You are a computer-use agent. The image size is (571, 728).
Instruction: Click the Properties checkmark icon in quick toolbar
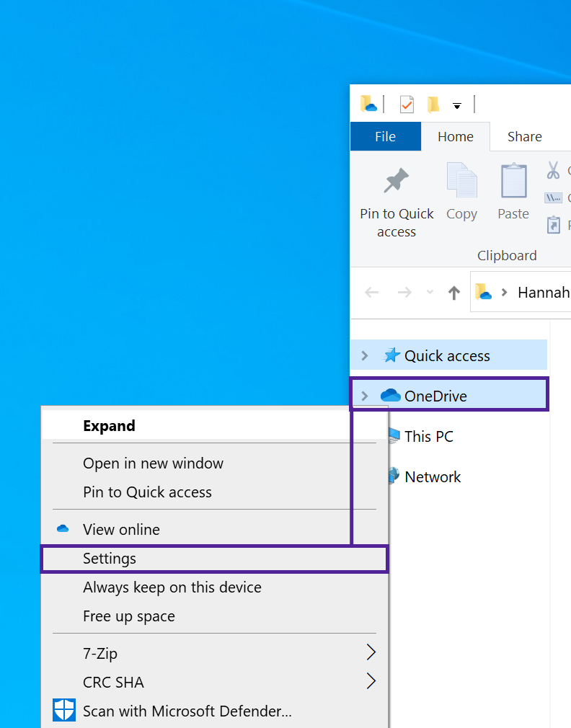coord(407,105)
